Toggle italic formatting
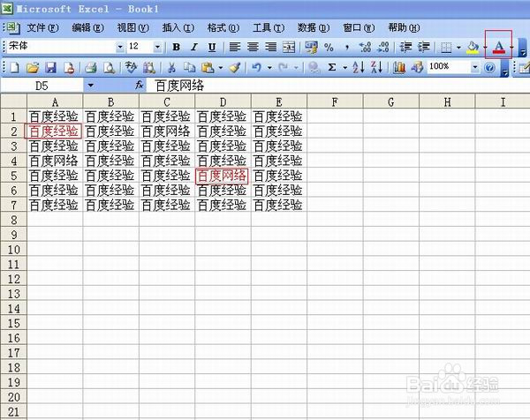Screen dimensions: 530x420 pos(194,48)
